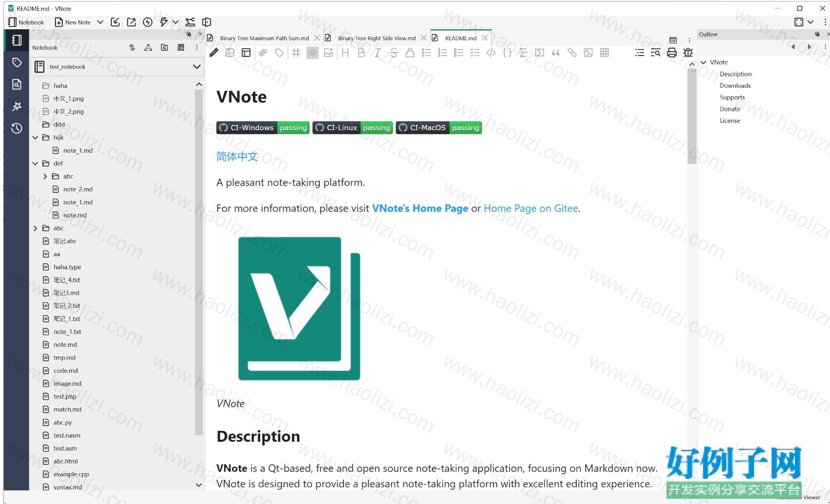Switch to Binary Tree Maximum Path Sum.md tab

264,38
